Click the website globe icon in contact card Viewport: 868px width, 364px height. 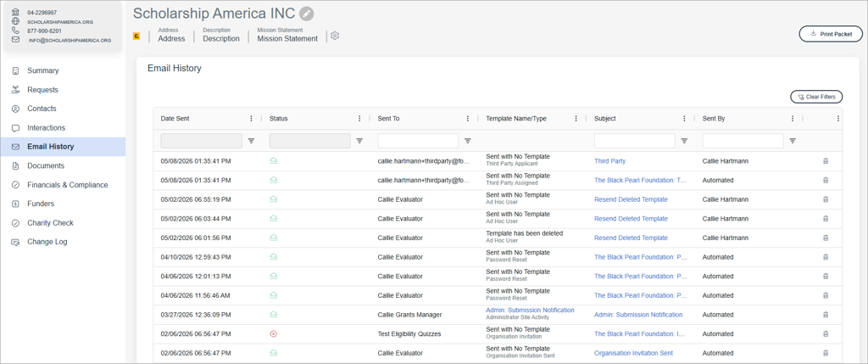pos(15,21)
